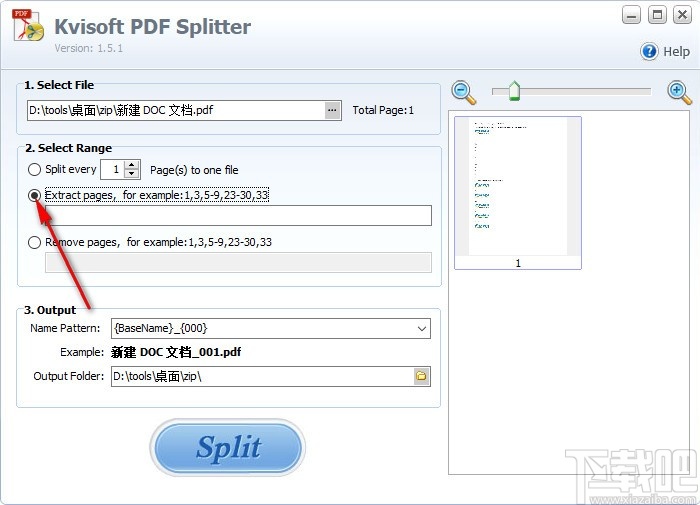Click the output folder browse icon
This screenshot has height=505, width=700.
(x=421, y=376)
